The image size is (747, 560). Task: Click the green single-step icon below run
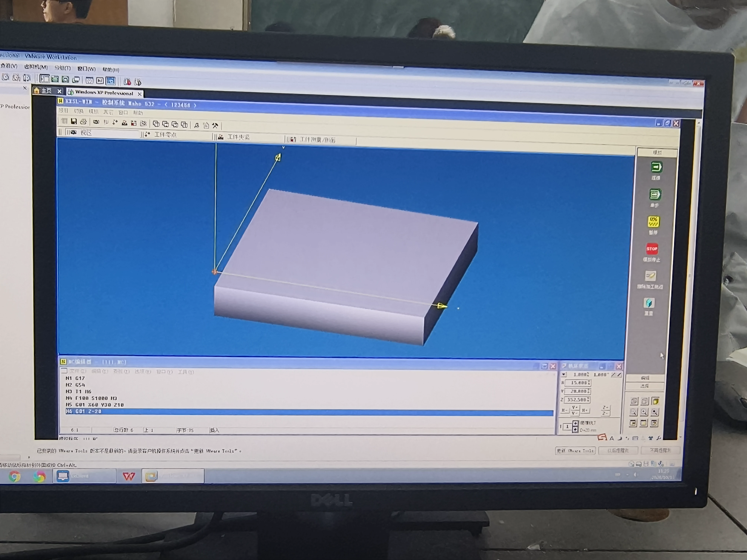coord(655,194)
